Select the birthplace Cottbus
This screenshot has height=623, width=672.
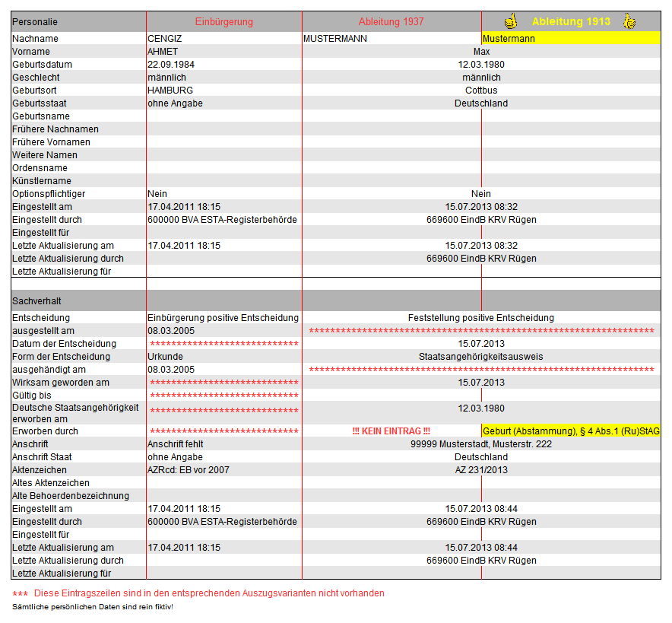[x=481, y=91]
